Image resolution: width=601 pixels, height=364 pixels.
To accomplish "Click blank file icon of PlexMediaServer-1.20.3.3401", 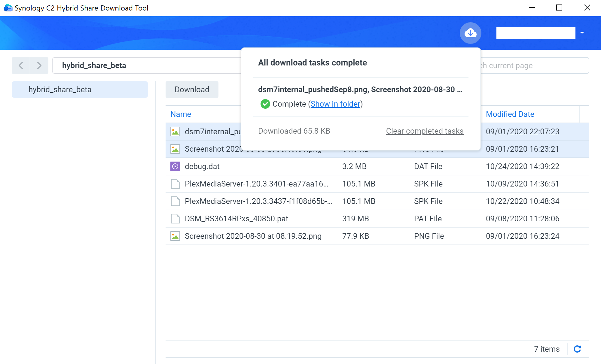I will (x=175, y=184).
